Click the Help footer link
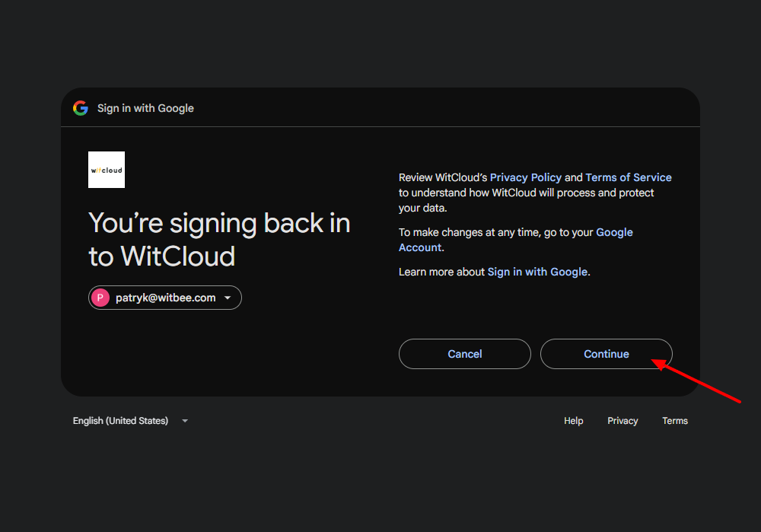Viewport: 761px width, 532px height. 573,421
